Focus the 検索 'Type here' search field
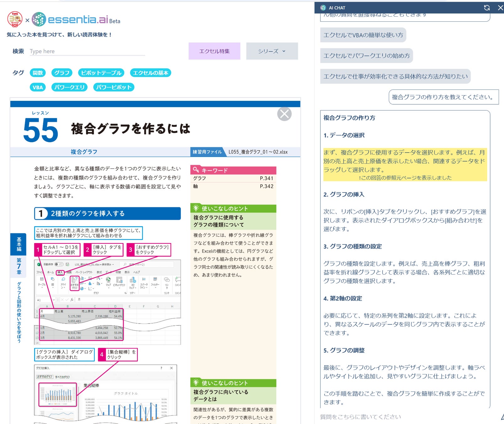 point(87,51)
